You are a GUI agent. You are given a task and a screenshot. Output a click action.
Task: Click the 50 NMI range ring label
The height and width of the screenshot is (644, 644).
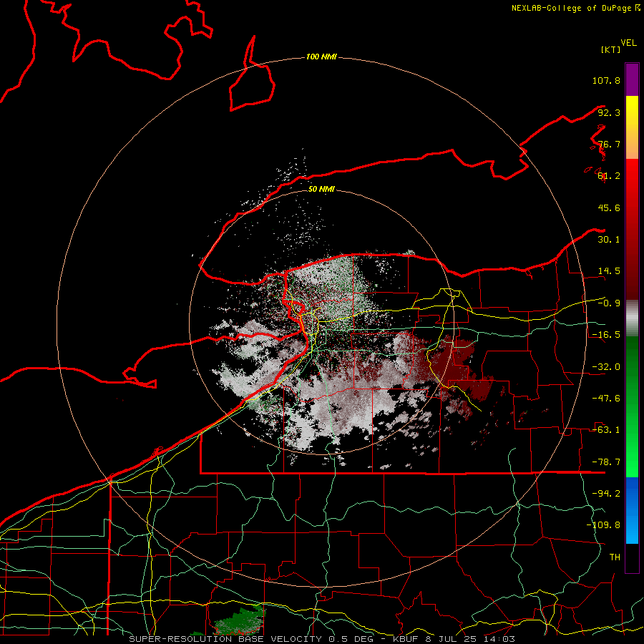321,189
